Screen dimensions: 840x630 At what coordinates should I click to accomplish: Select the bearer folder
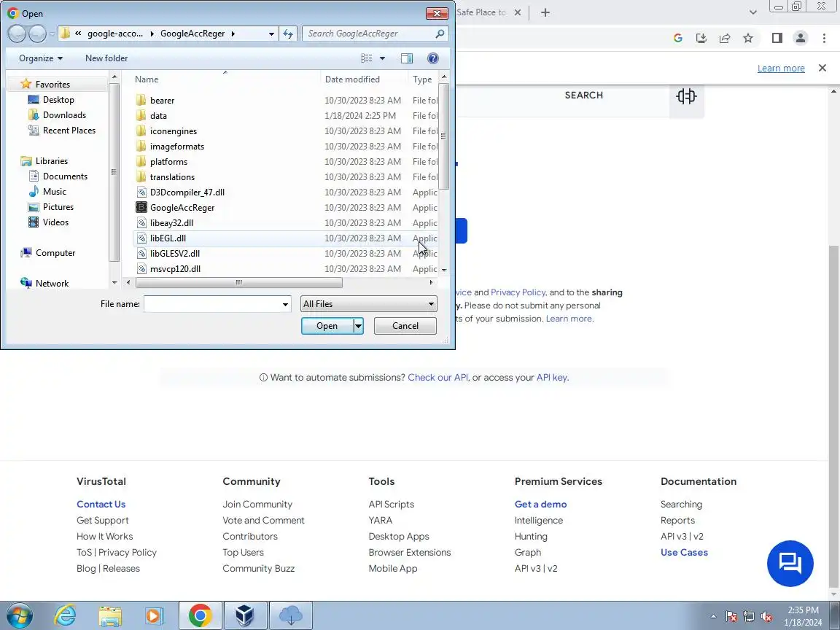[x=163, y=100]
